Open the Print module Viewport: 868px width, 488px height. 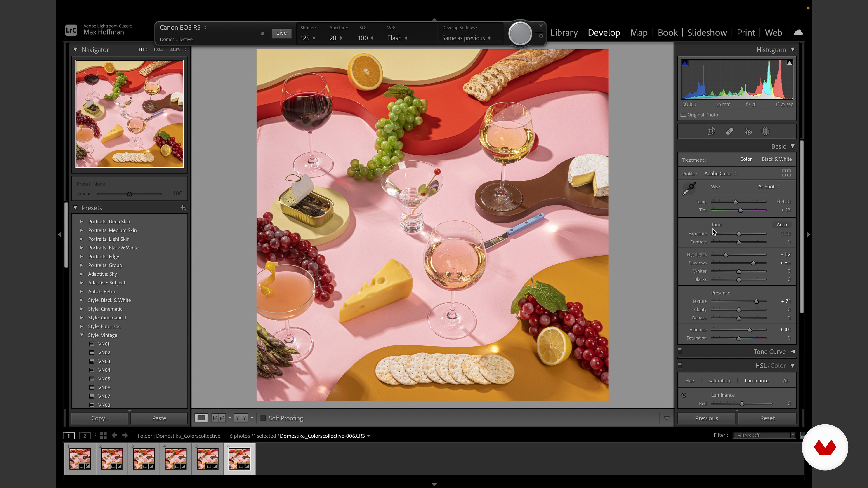[746, 33]
